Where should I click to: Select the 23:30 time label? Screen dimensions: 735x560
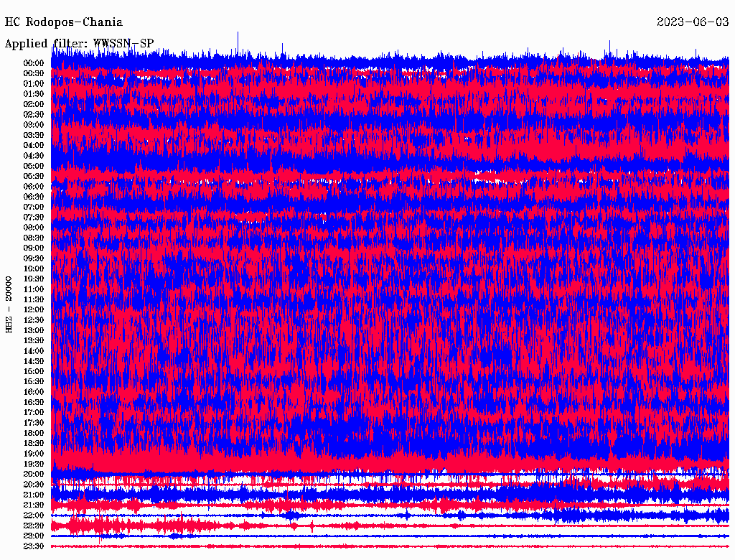coord(34,546)
